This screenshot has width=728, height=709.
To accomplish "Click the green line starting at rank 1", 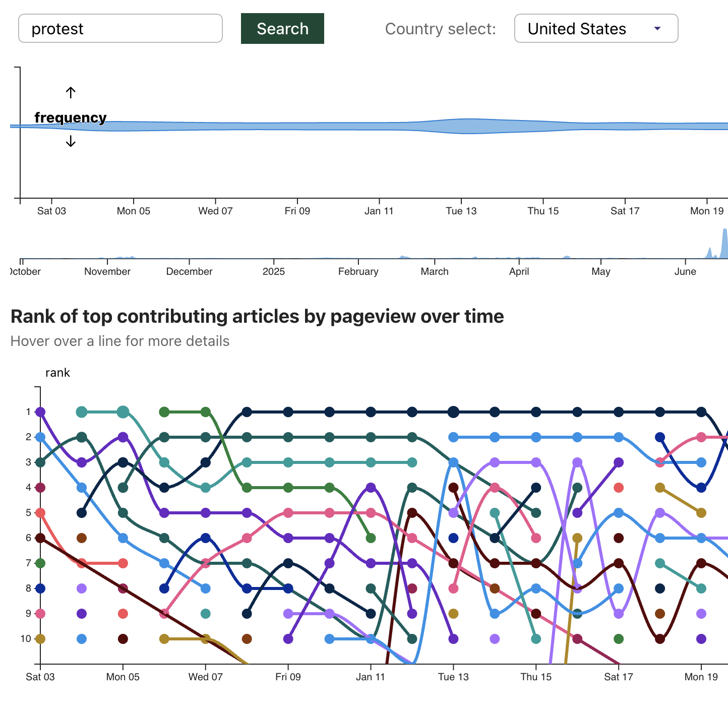I will click(x=184, y=412).
